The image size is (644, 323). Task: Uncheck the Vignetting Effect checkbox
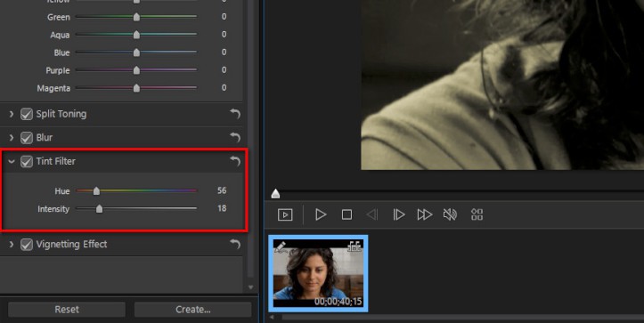27,245
